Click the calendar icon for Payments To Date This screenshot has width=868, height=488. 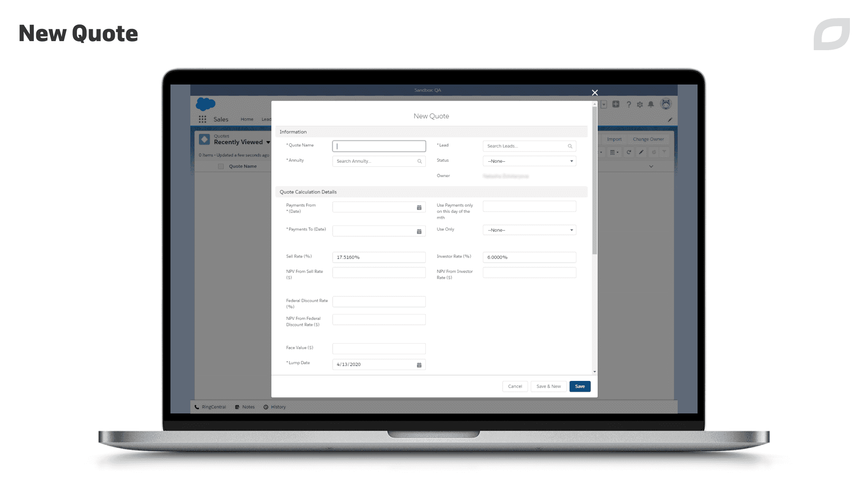(419, 232)
